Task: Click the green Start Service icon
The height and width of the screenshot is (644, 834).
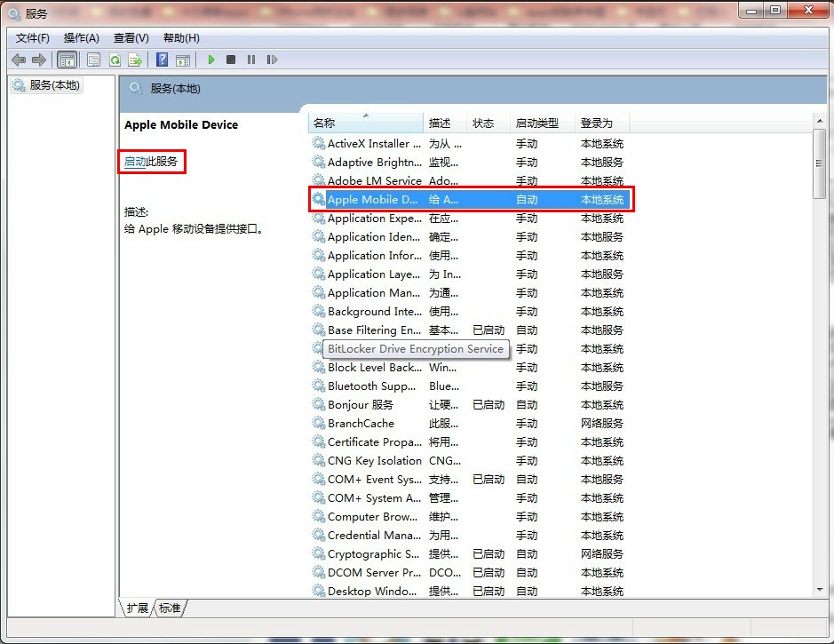Action: click(211, 59)
